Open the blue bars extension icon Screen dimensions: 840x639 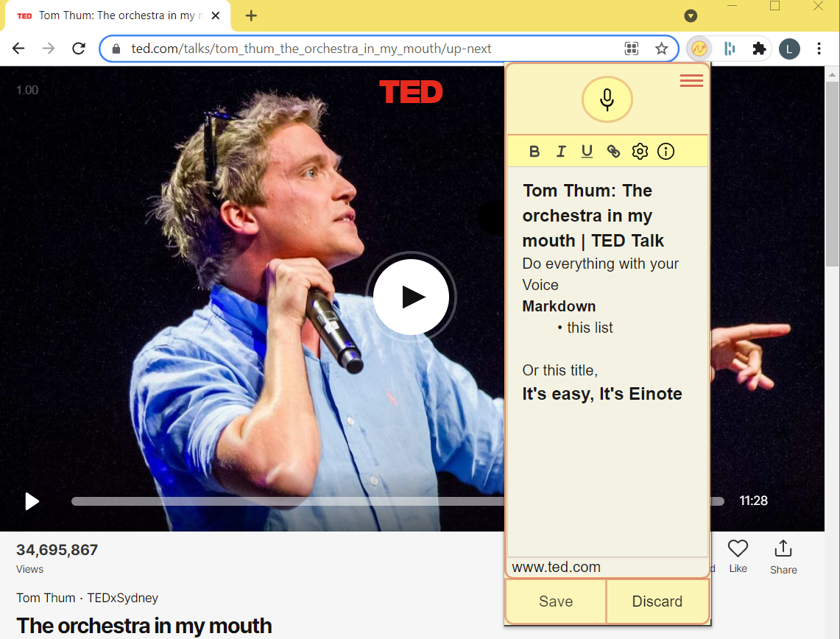pyautogui.click(x=729, y=49)
